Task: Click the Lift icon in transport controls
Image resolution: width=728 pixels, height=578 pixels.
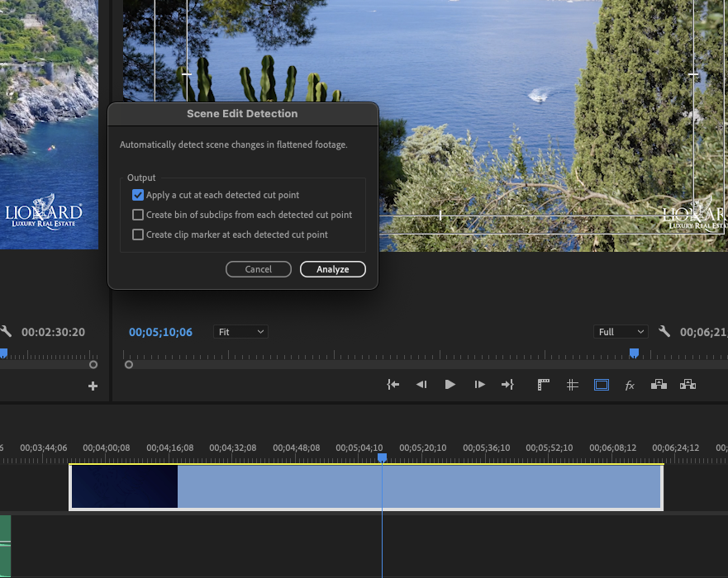Action: pyautogui.click(x=659, y=384)
